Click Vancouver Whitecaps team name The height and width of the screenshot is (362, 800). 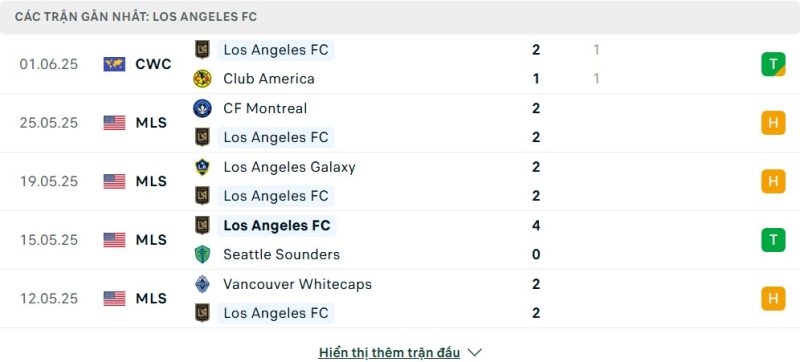297,284
